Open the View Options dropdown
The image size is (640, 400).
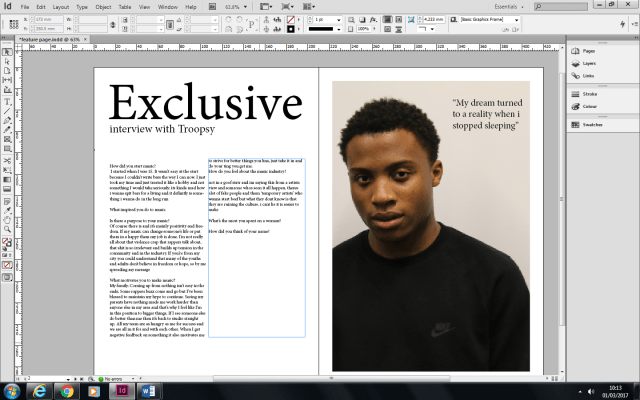pos(266,7)
